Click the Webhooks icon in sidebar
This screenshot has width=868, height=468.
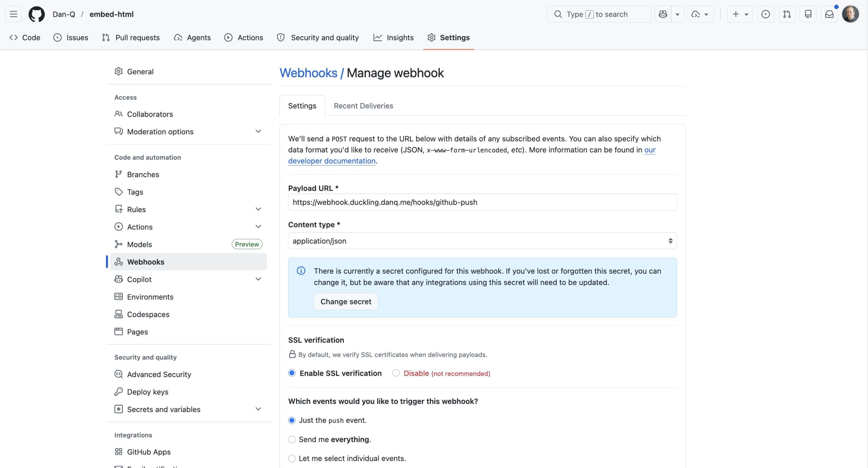118,262
